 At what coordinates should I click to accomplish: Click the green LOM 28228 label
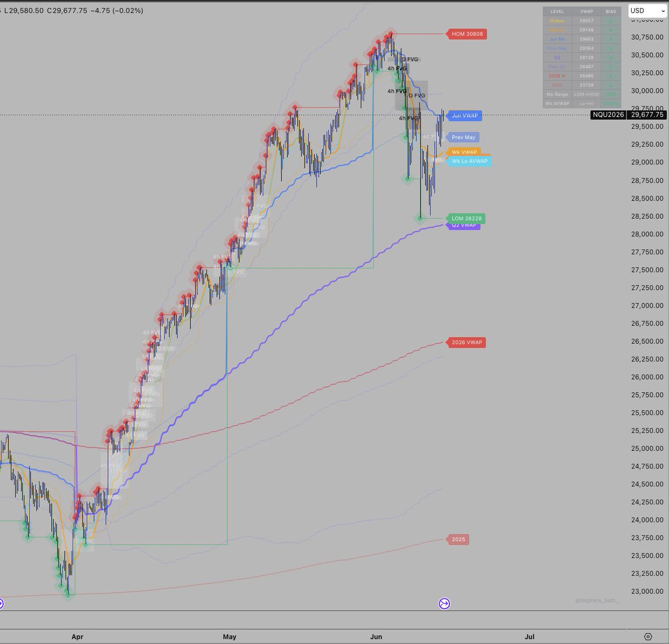pyautogui.click(x=466, y=218)
